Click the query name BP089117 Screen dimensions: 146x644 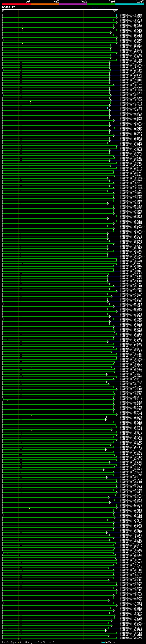click(x=8, y=7)
